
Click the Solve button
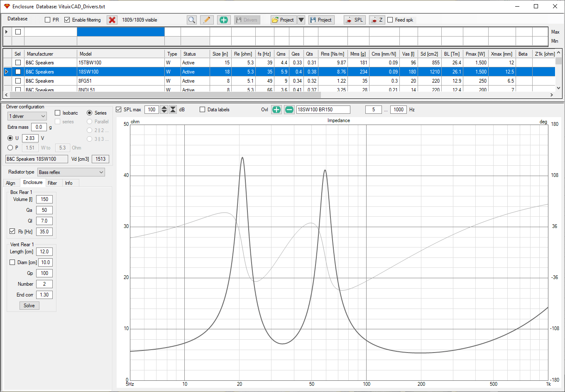point(29,306)
